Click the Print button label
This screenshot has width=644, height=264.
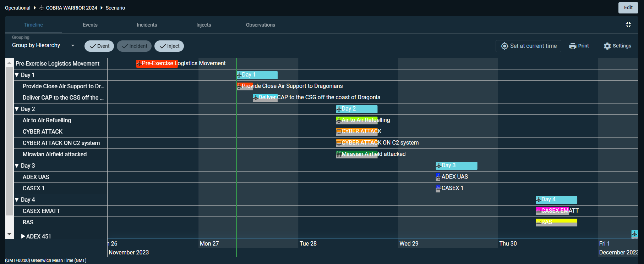[583, 46]
